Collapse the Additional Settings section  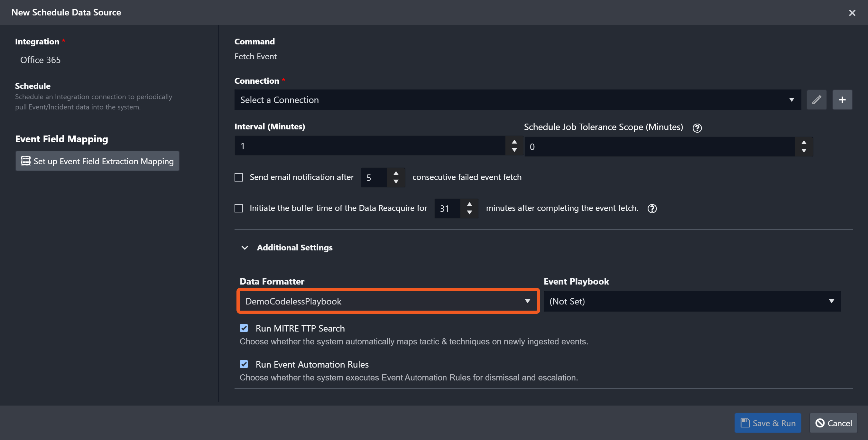pyautogui.click(x=245, y=248)
